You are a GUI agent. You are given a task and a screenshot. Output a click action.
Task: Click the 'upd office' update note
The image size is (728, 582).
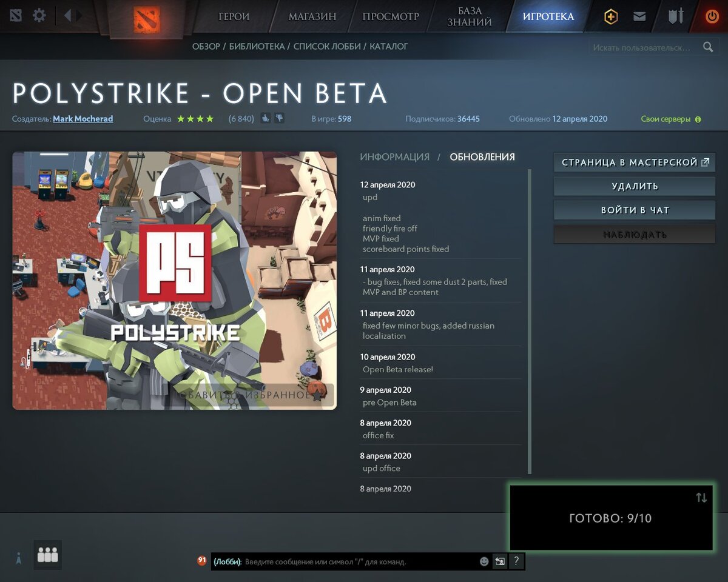click(382, 469)
